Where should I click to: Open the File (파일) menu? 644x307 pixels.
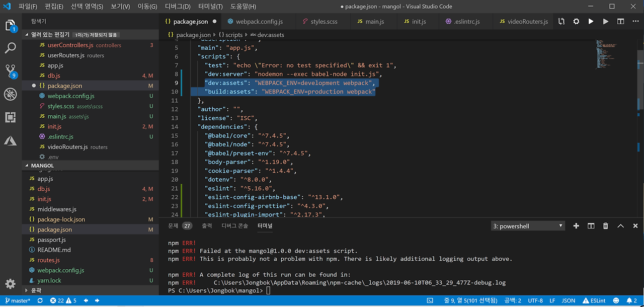pos(28,7)
